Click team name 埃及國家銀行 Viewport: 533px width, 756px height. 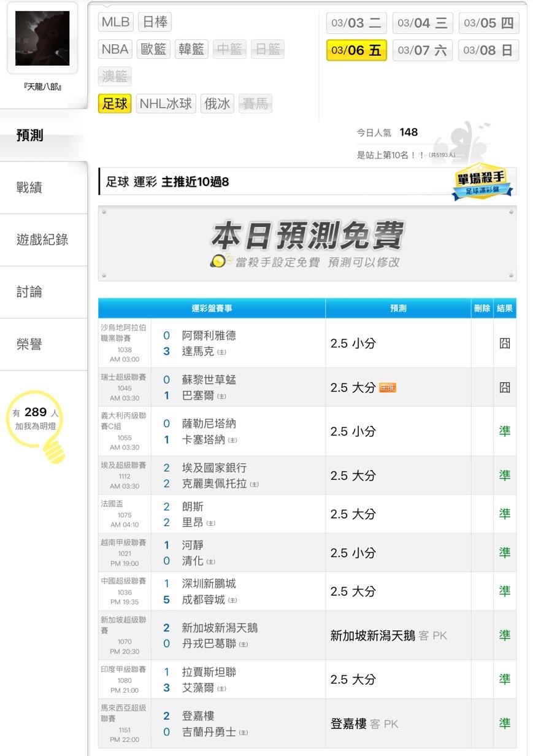tap(215, 468)
